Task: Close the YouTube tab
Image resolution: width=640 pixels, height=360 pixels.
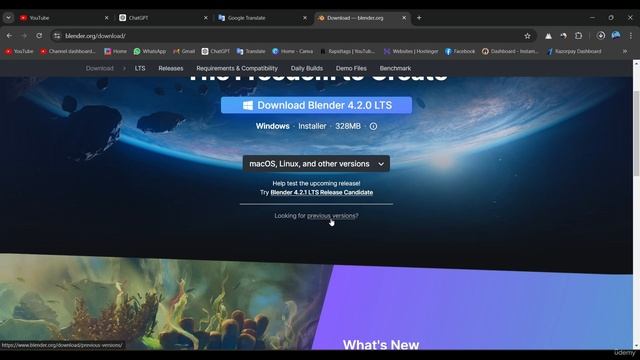Action: pyautogui.click(x=107, y=18)
